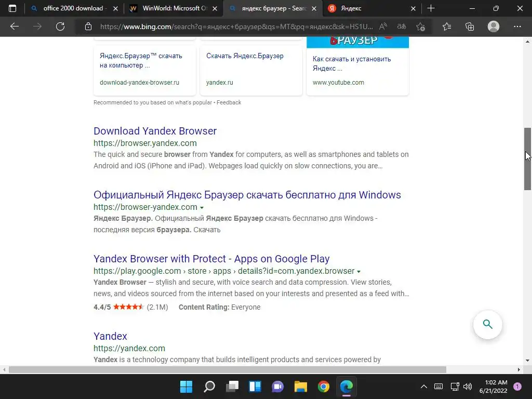This screenshot has width=532, height=399.
Task: Click the address bar URL field
Action: (236, 26)
